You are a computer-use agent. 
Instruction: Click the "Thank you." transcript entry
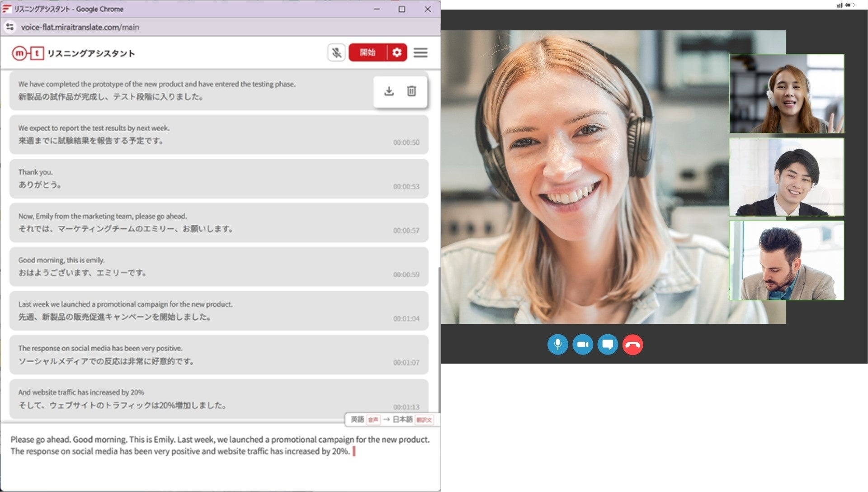219,179
